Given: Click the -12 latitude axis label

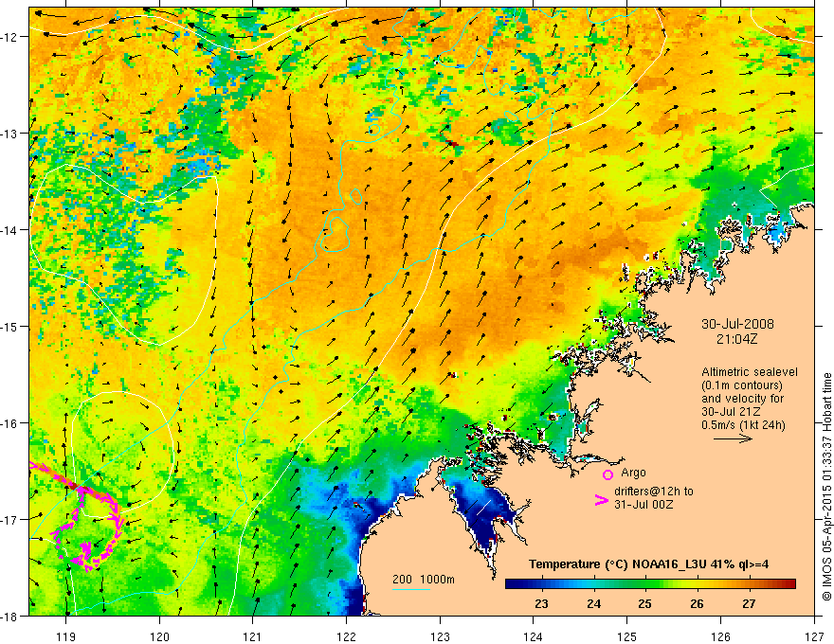Looking at the screenshot, I should click(x=10, y=37).
